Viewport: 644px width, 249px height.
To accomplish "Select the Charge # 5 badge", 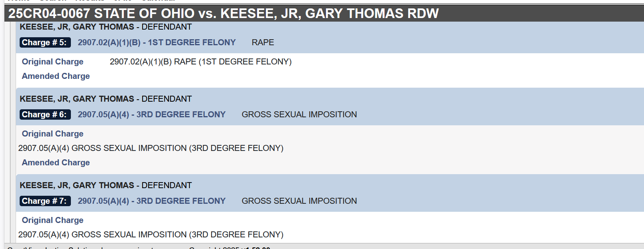I will [45, 42].
